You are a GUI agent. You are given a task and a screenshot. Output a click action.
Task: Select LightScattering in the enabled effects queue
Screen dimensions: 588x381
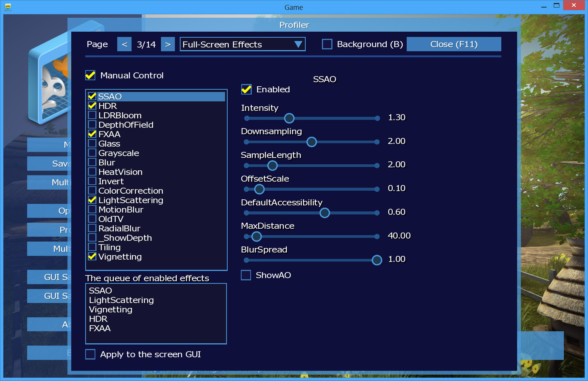tap(121, 300)
